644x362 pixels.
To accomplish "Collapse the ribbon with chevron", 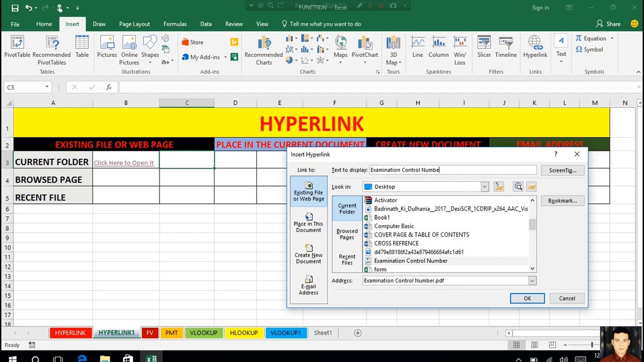I will coord(638,72).
